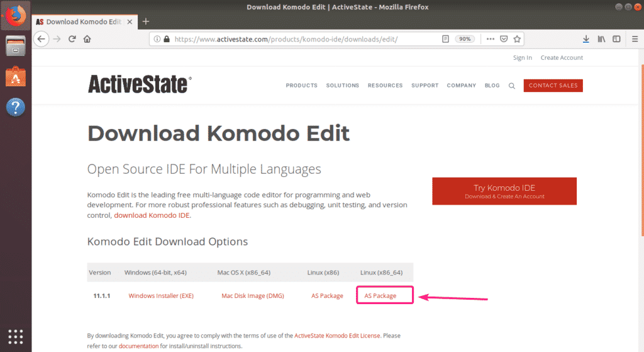644x352 pixels.
Task: Click Open Source IDE For Multiple Languages subtitle
Action: (204, 169)
